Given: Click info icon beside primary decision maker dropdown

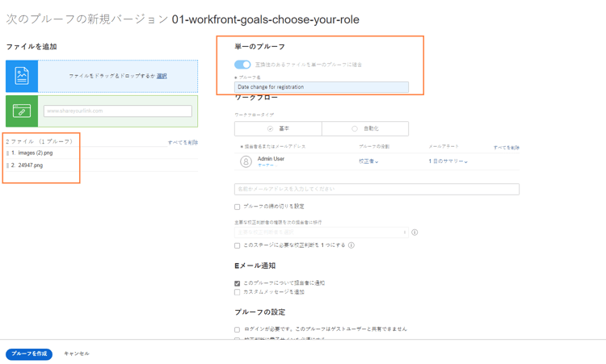Looking at the screenshot, I should click(415, 232).
